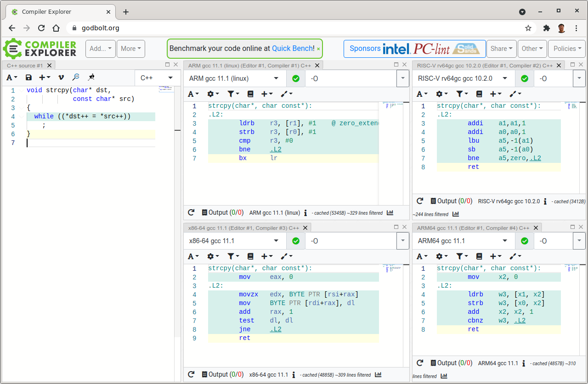Click the Sponsors button
Image resolution: width=588 pixels, height=384 pixels.
click(414, 49)
